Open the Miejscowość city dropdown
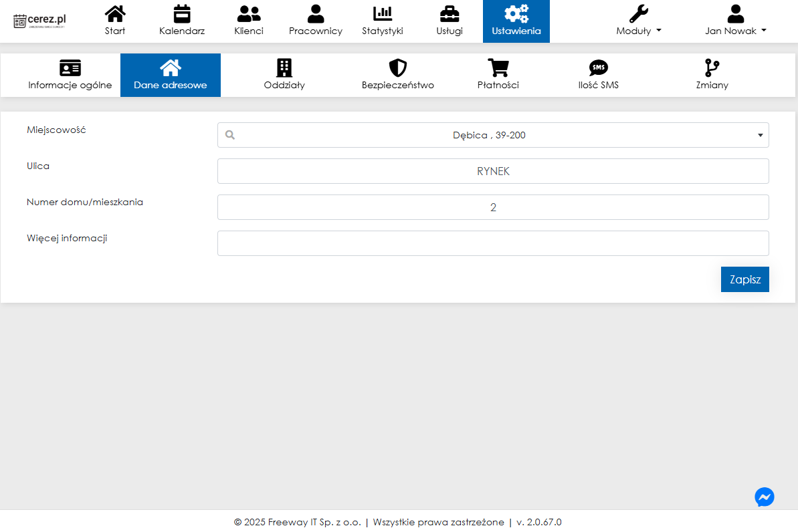Screen dimensions: 798x532 click(493, 135)
